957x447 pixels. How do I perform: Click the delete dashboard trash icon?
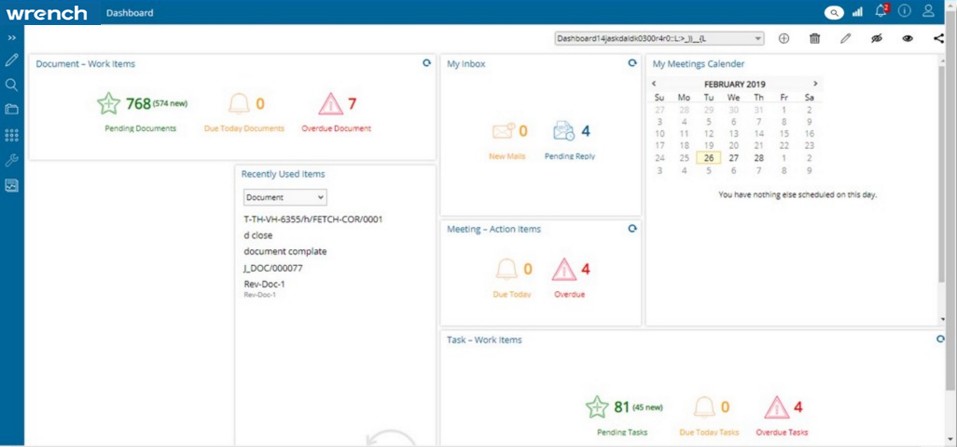click(x=815, y=39)
